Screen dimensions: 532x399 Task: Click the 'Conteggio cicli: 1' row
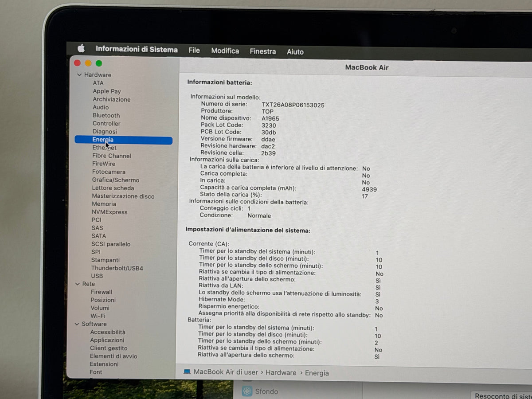[225, 208]
